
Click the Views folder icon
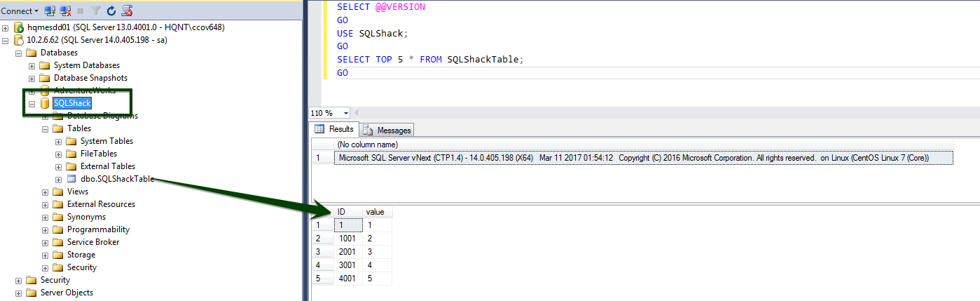pos(58,192)
